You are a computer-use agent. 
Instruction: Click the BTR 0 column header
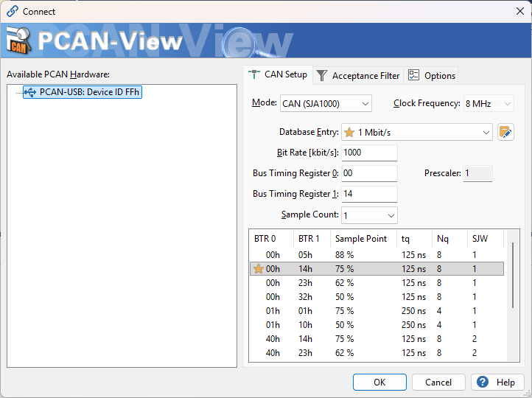[271, 239]
